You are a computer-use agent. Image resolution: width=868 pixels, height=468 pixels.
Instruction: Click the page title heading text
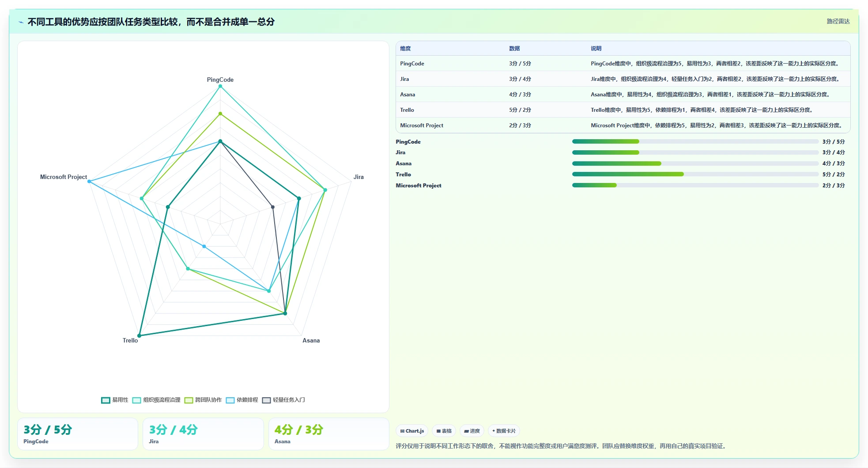[x=151, y=22]
